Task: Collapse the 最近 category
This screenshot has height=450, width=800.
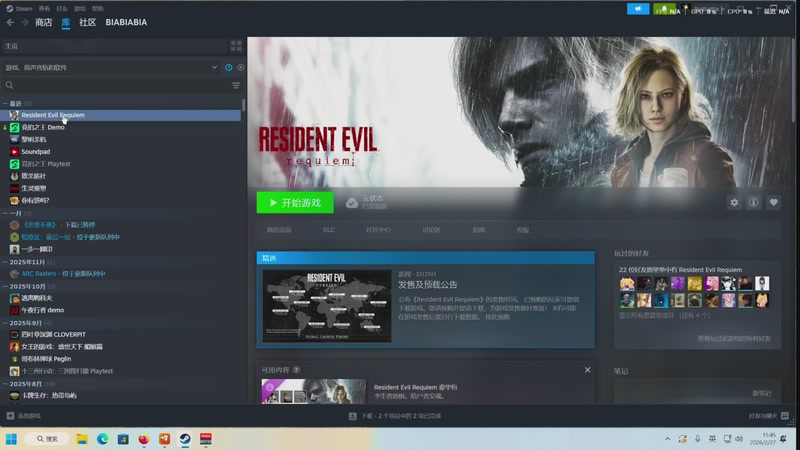Action: coord(5,104)
